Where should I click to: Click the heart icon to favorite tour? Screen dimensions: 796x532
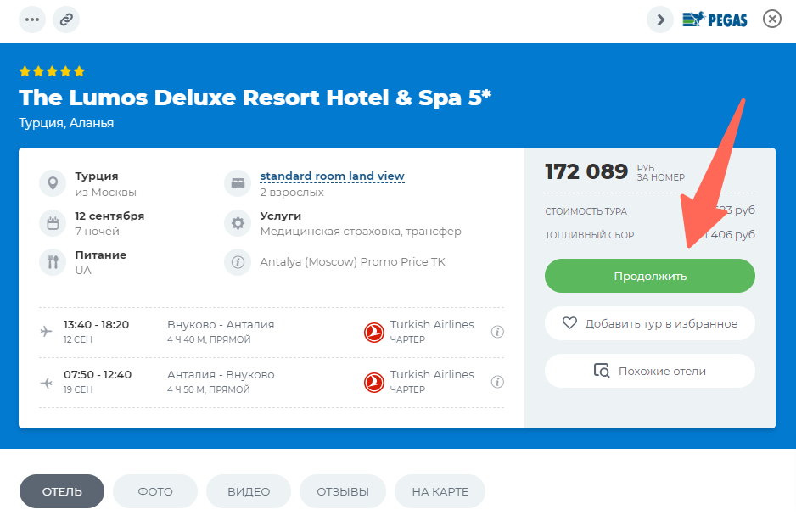pos(569,323)
